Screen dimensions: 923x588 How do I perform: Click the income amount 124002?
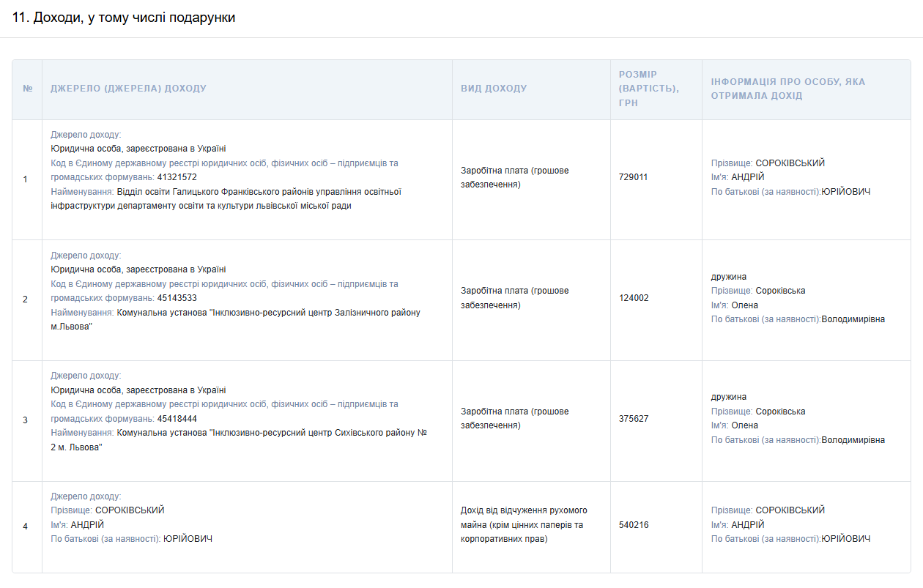pos(634,298)
